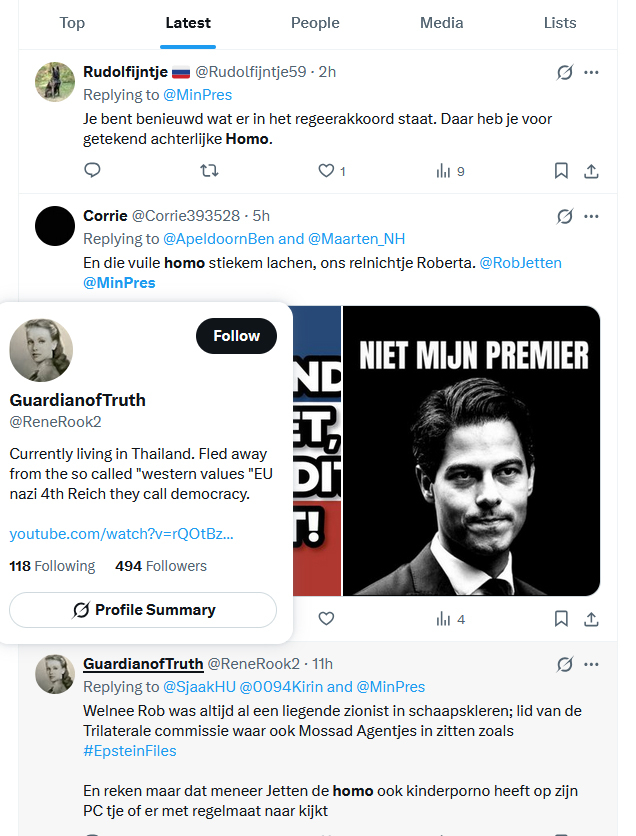This screenshot has width=636, height=836.
Task: Expand more options on GuardianofTruth's post
Action: pos(591,664)
